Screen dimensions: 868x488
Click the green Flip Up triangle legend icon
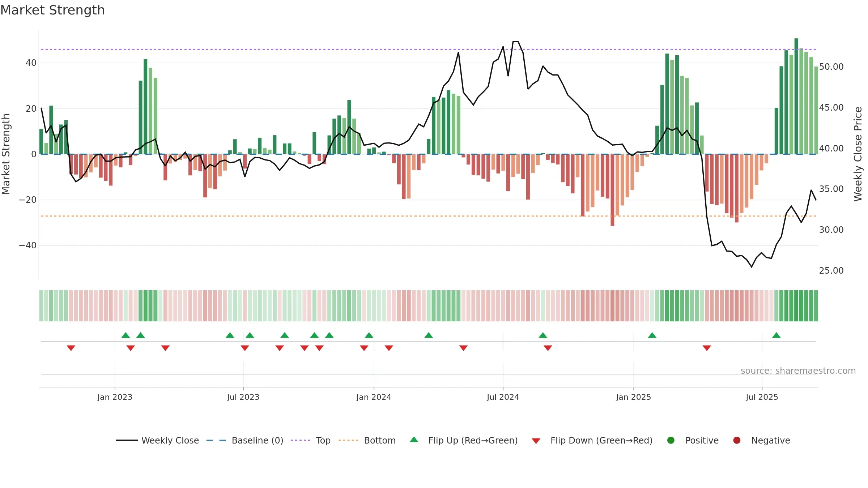[x=414, y=440]
